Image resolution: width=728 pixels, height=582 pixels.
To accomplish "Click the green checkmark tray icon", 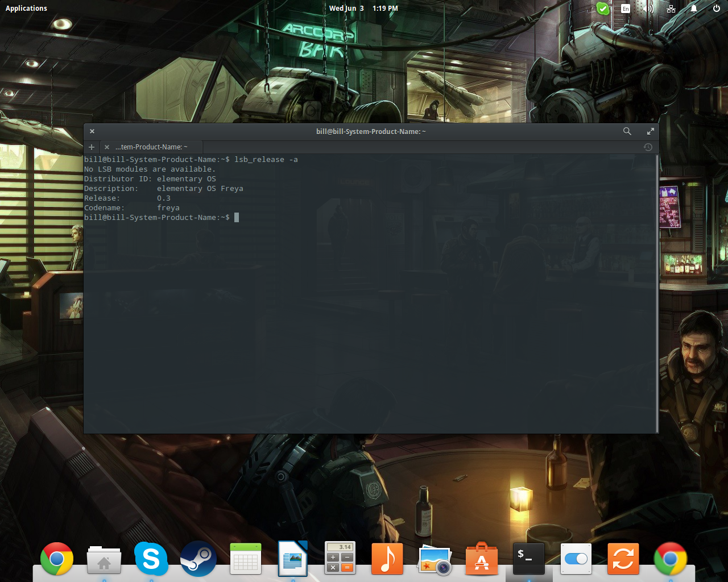I will (x=603, y=9).
